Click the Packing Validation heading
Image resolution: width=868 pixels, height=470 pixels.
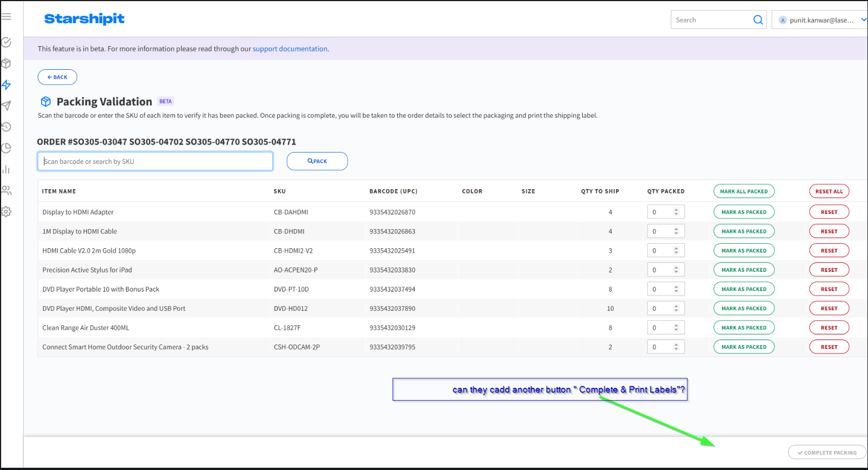click(x=105, y=102)
